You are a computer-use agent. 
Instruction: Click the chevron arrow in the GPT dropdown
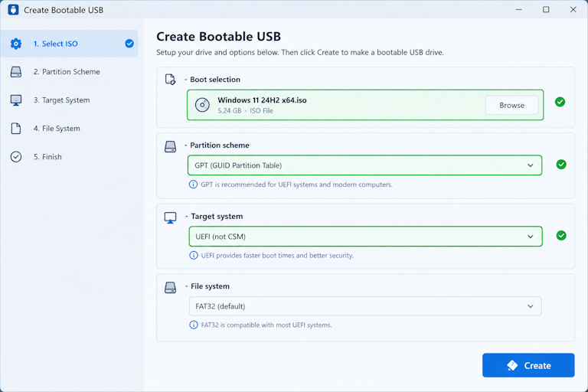(x=531, y=165)
